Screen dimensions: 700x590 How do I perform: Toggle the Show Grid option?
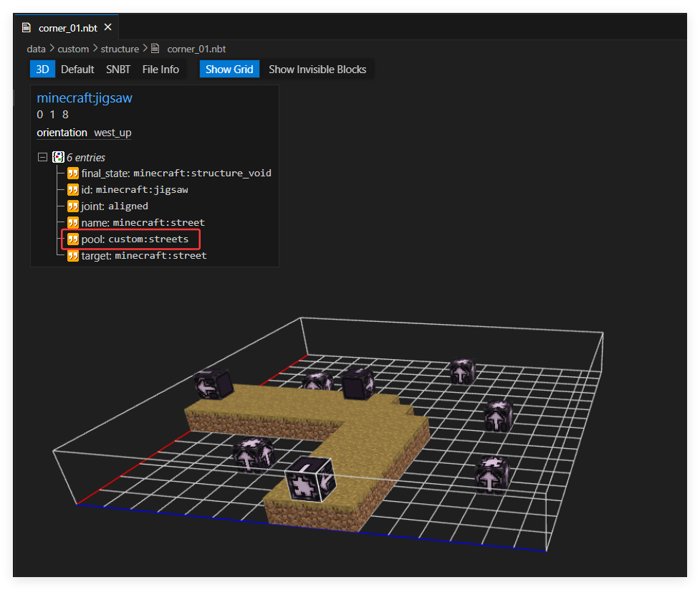[229, 70]
